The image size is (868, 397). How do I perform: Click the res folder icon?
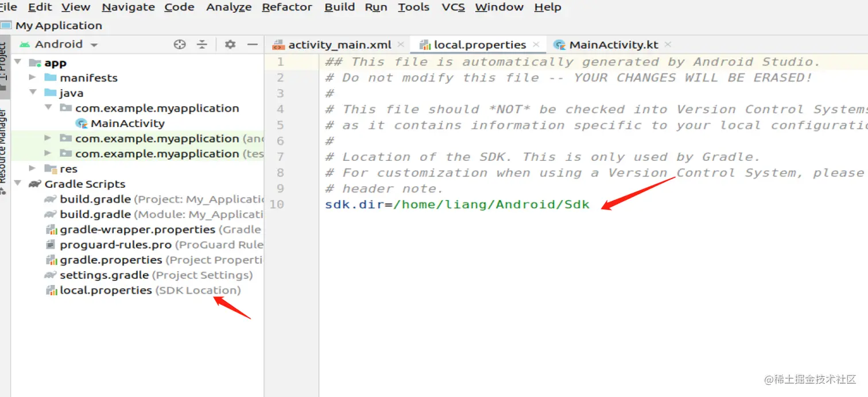point(51,169)
